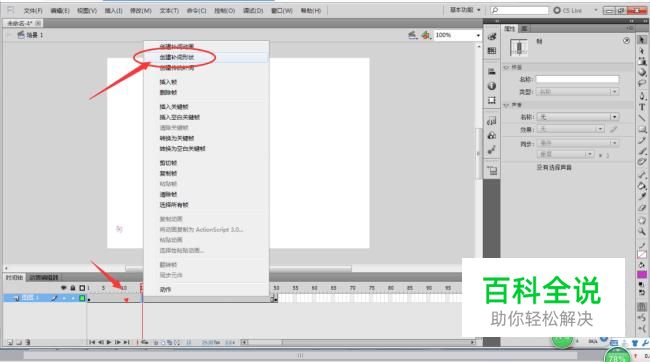Switch to the 时间轴 tab
Screen dimensions: 650x362
15,277
